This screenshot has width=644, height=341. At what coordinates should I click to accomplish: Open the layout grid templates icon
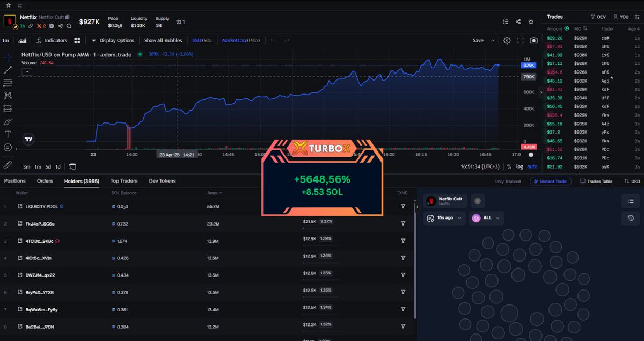[77, 40]
